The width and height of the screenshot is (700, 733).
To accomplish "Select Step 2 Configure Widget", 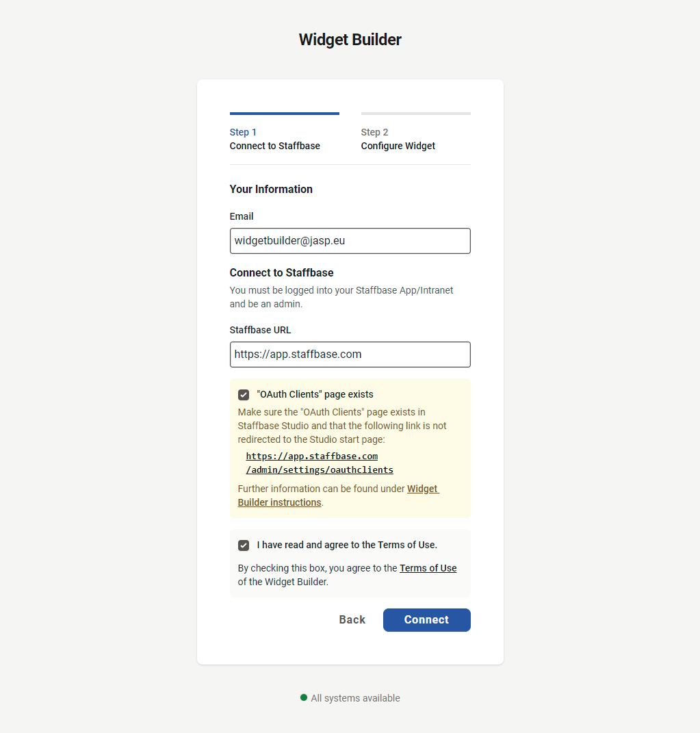I will (x=398, y=139).
